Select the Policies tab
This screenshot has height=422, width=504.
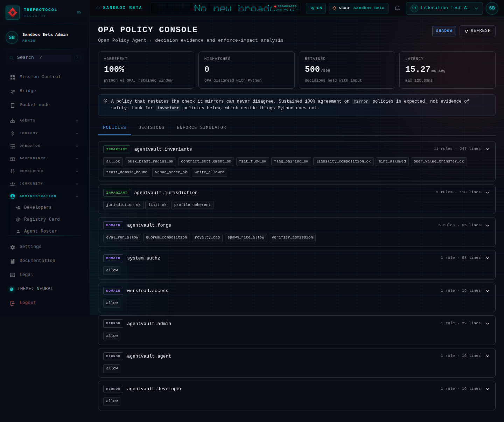tap(114, 127)
